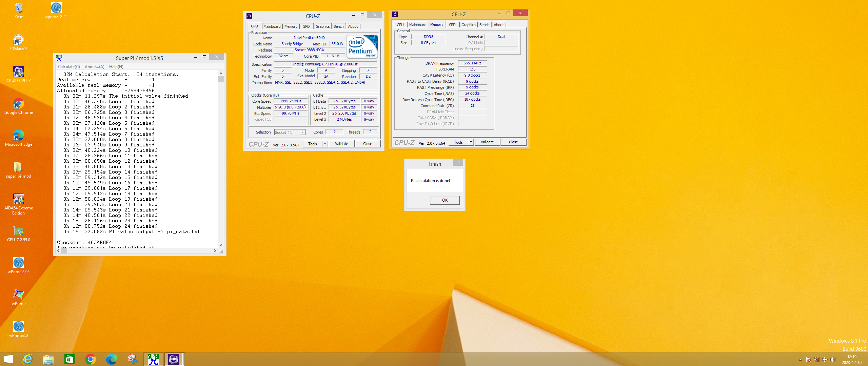
Task: Launch Internet Explorer from the taskbar
Action: click(27, 359)
